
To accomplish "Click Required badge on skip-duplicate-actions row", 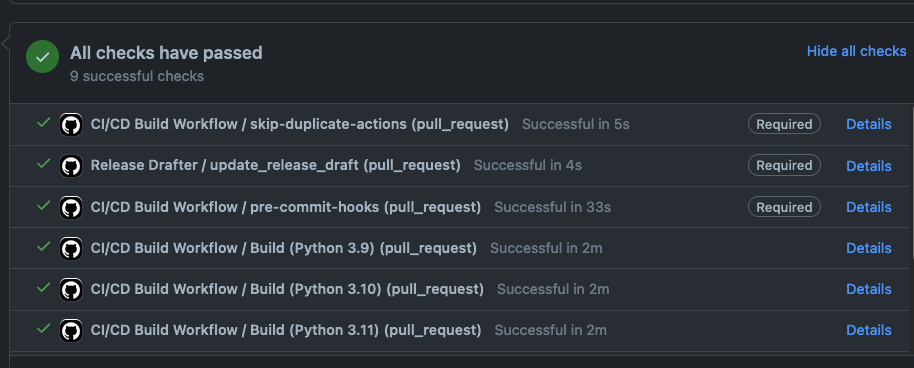I will tap(784, 124).
